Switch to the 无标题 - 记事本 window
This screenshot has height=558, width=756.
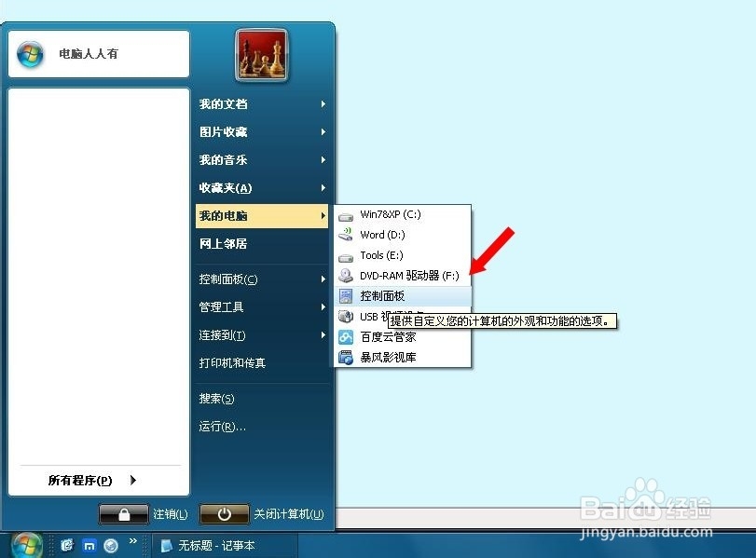214,545
